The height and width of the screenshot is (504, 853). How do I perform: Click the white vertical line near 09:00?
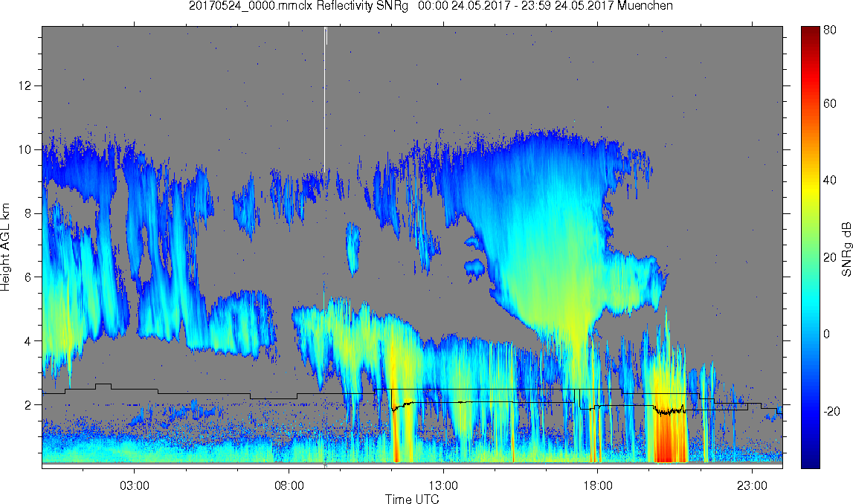click(325, 98)
